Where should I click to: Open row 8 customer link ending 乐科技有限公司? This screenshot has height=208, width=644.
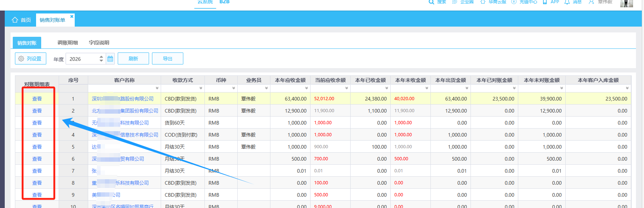coord(120,183)
